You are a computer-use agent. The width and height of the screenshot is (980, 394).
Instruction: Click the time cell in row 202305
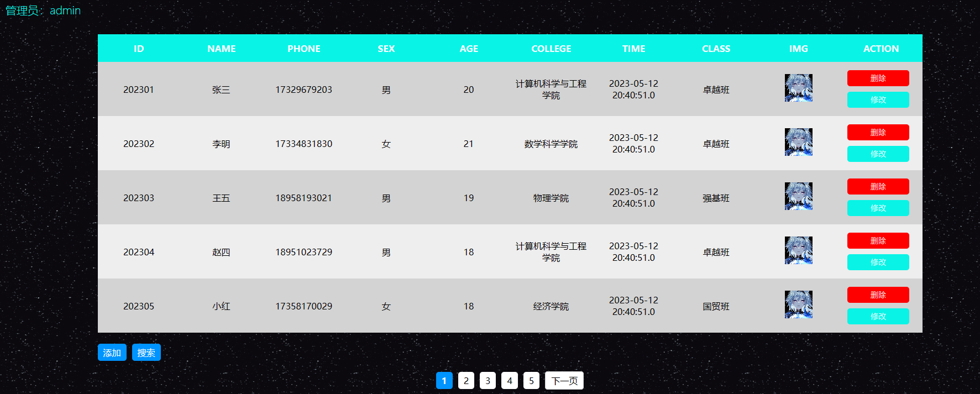tap(633, 306)
